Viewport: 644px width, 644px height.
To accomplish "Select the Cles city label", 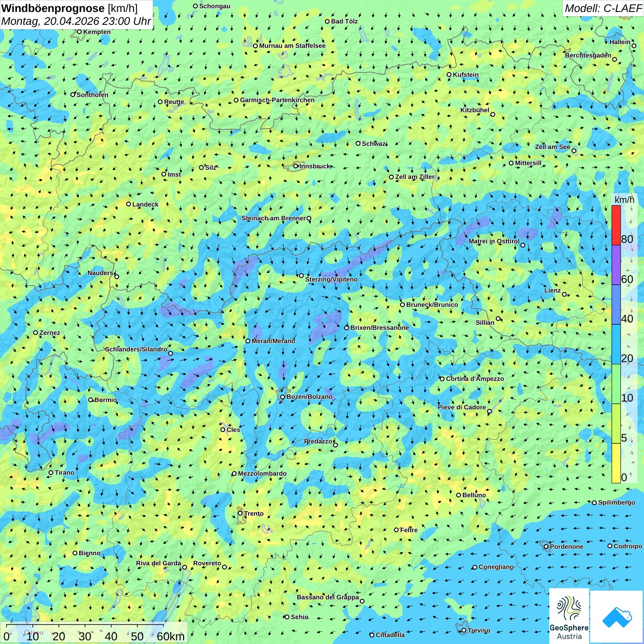I will [233, 430].
